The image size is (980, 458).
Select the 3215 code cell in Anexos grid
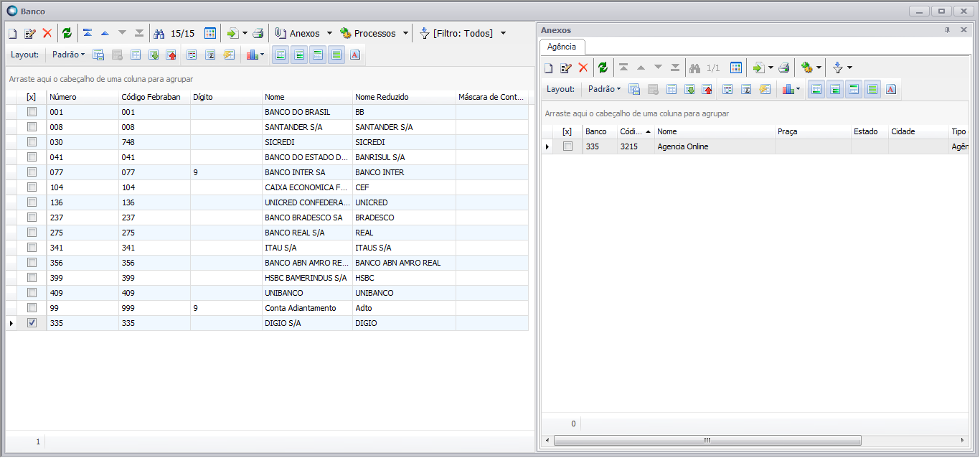[x=636, y=146]
